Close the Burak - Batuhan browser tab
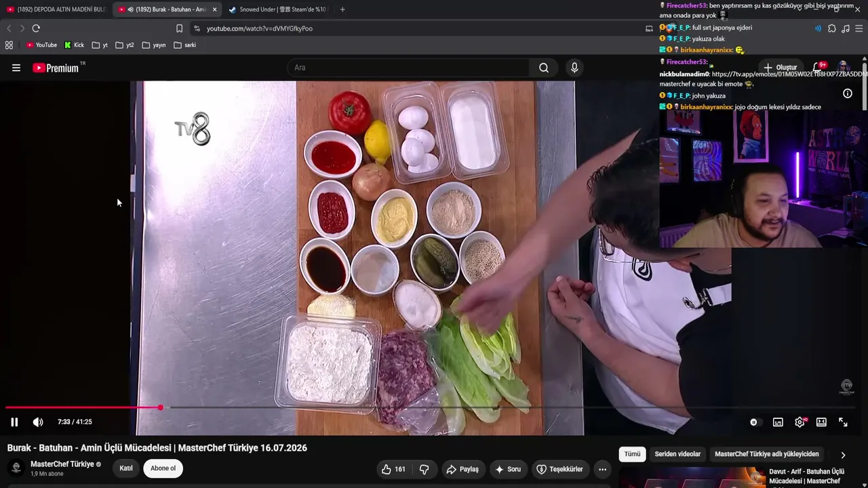Viewport: 868px width, 488px height. 214,9
